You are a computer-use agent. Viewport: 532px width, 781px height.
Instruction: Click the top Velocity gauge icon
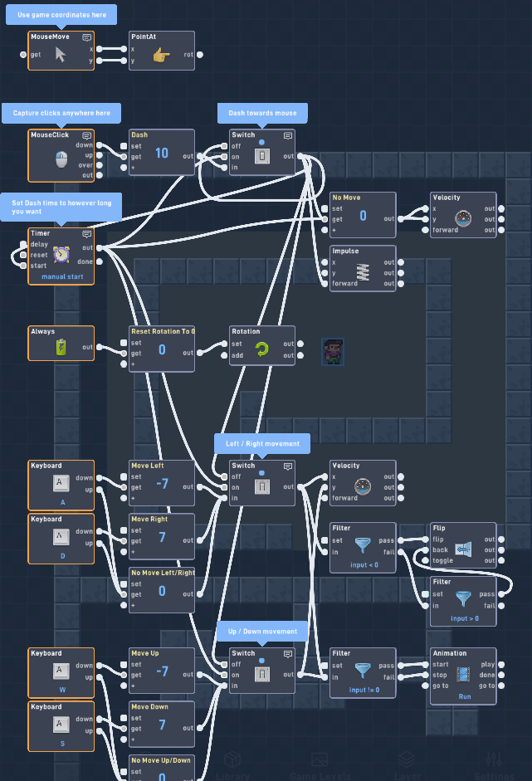[463, 218]
